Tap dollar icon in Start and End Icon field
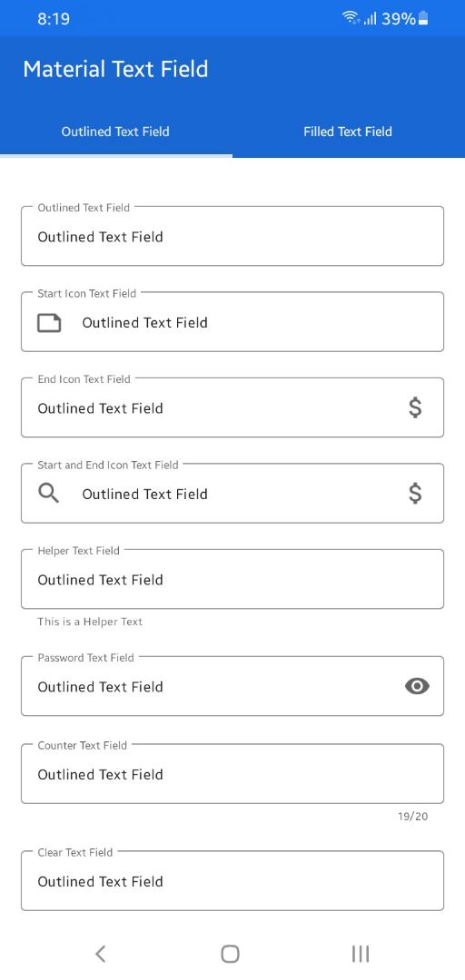Viewport: 465px width, 980px height. tap(415, 494)
